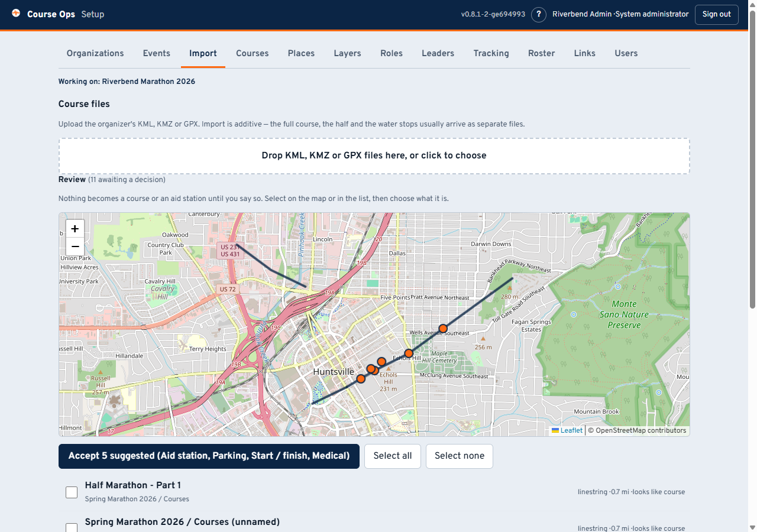Open the OpenStreetMap contributors link
This screenshot has height=532, width=757.
tap(641, 430)
